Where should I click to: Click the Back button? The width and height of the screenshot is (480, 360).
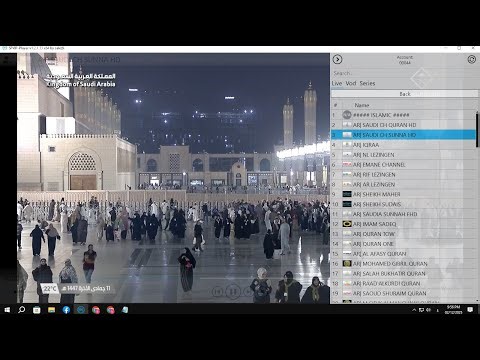click(405, 94)
